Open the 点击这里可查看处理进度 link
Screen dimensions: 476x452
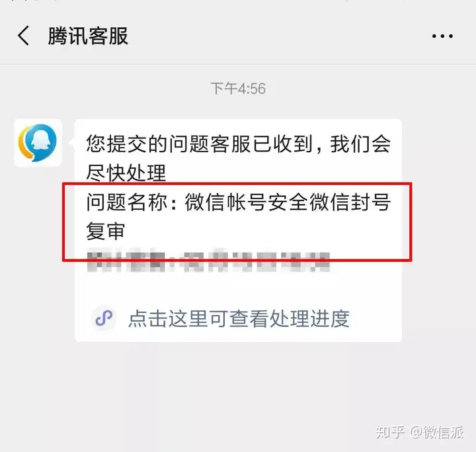239,318
